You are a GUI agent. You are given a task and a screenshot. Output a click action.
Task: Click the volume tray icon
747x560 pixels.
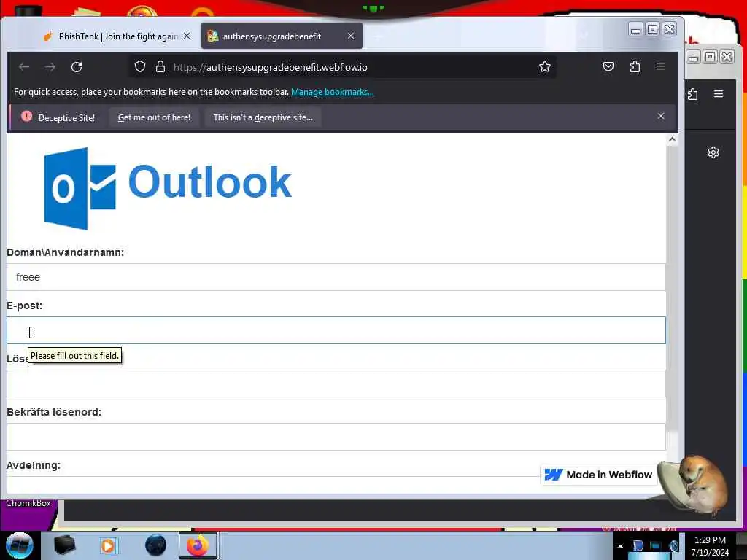point(673,545)
